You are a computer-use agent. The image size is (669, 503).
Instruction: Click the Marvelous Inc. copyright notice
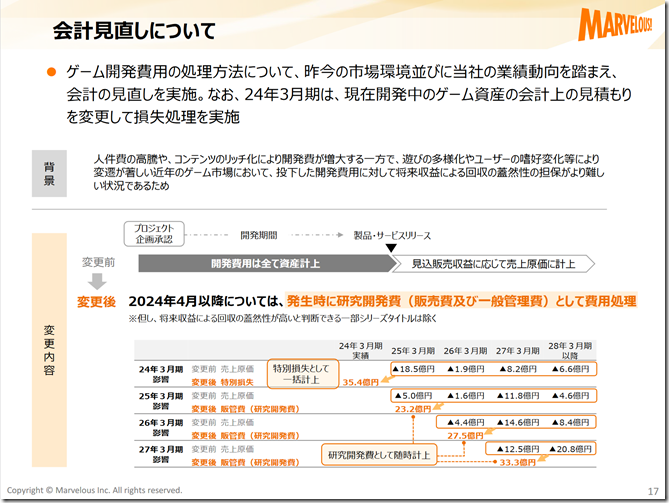pyautogui.click(x=94, y=490)
